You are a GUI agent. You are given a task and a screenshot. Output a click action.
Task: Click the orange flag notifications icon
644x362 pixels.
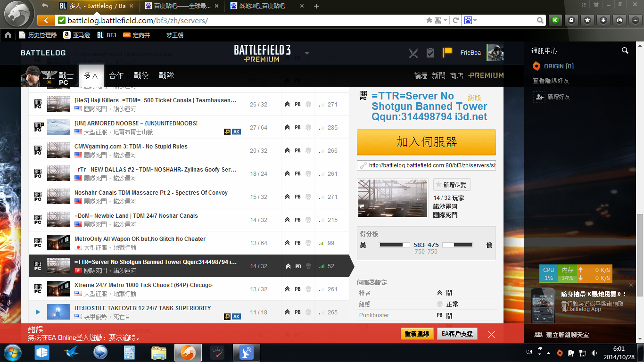coord(447,53)
